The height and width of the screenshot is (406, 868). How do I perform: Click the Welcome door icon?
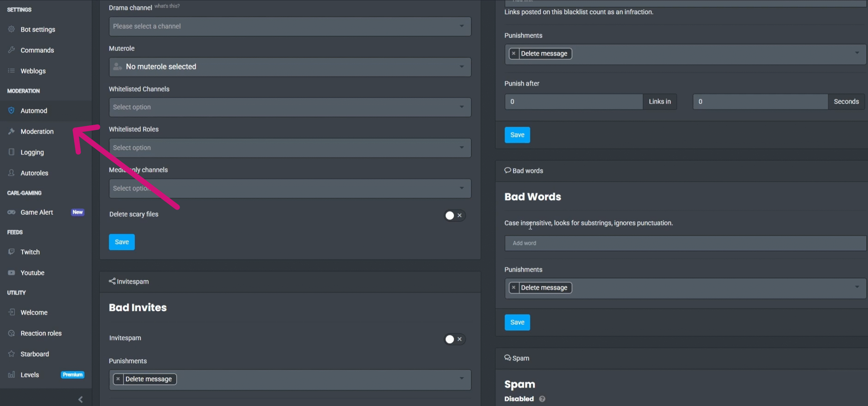point(11,312)
